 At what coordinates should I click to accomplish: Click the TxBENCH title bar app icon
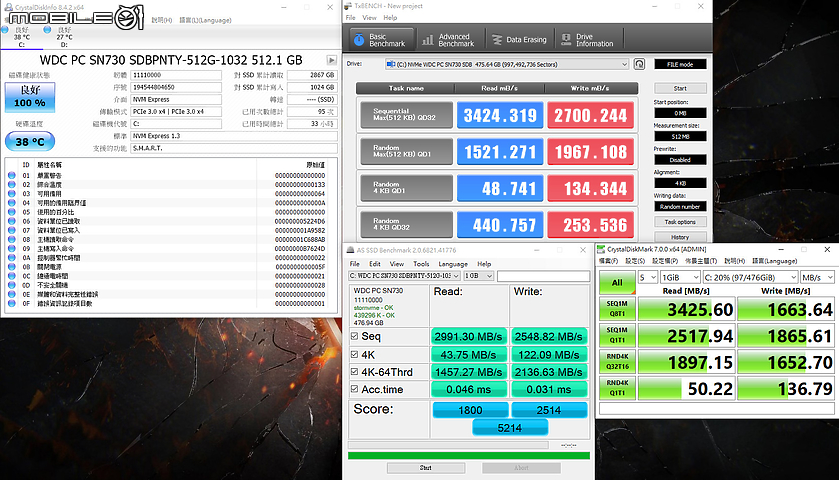(x=348, y=6)
